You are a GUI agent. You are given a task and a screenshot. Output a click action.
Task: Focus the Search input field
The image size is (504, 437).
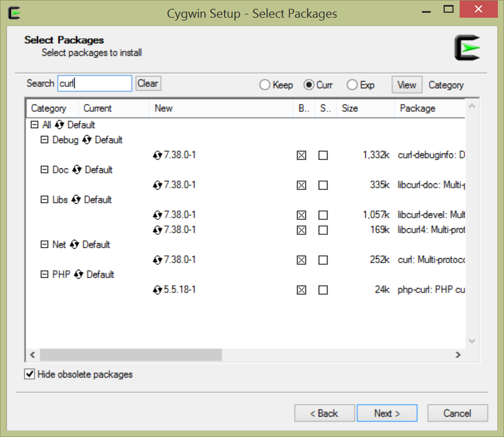tap(94, 84)
